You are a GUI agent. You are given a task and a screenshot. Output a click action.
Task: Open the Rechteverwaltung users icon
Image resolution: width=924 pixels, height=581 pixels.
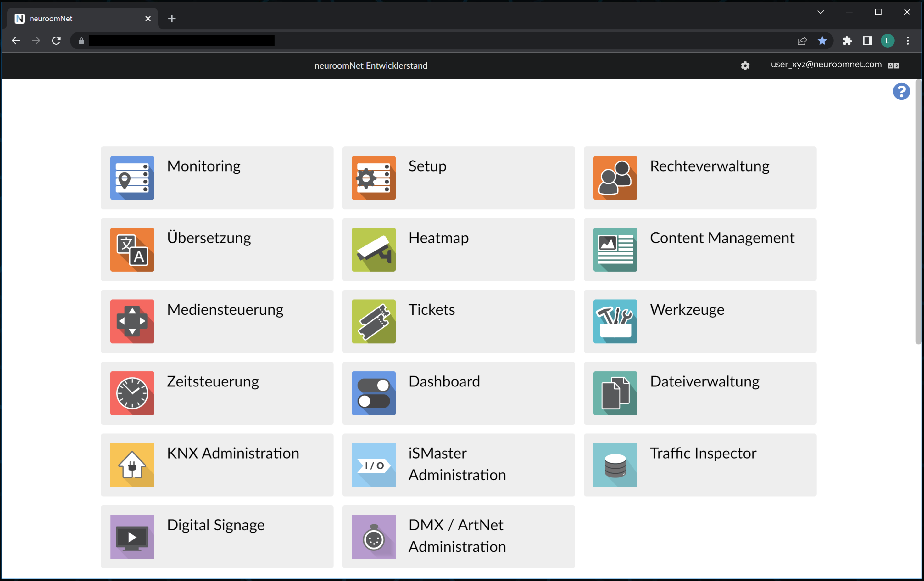coord(615,178)
